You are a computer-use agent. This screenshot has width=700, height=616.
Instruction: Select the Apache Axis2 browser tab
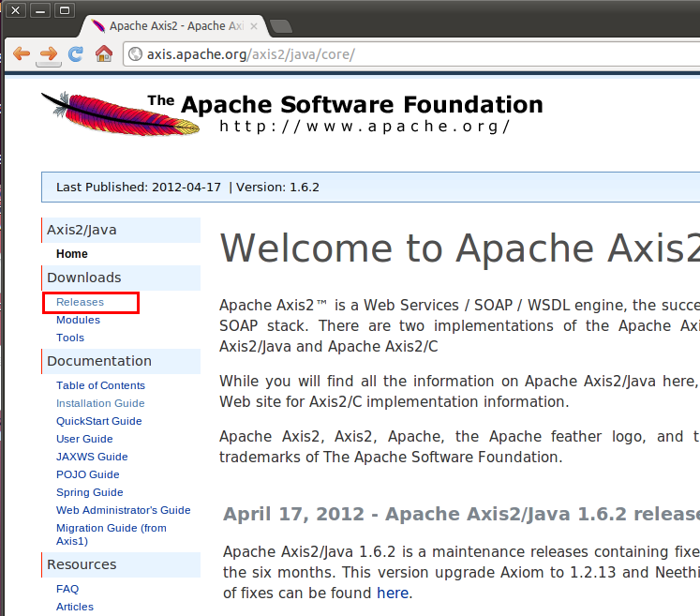pos(174,26)
